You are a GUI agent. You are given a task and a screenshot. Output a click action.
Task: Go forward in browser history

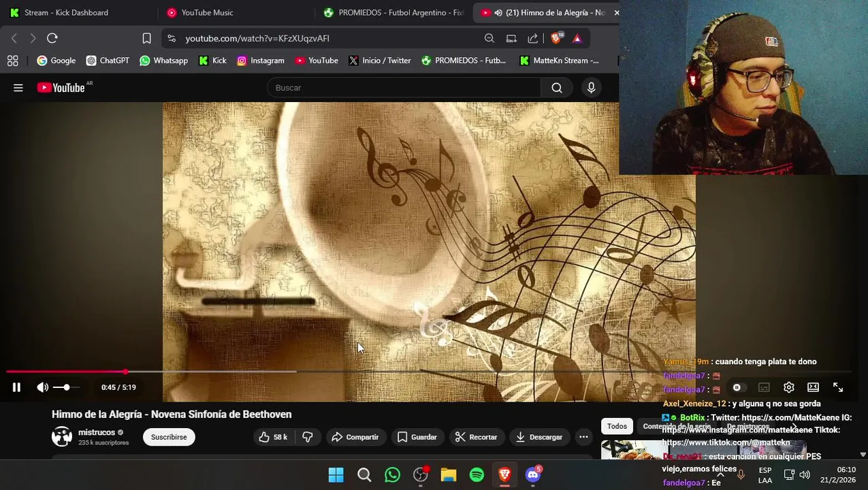point(32,38)
